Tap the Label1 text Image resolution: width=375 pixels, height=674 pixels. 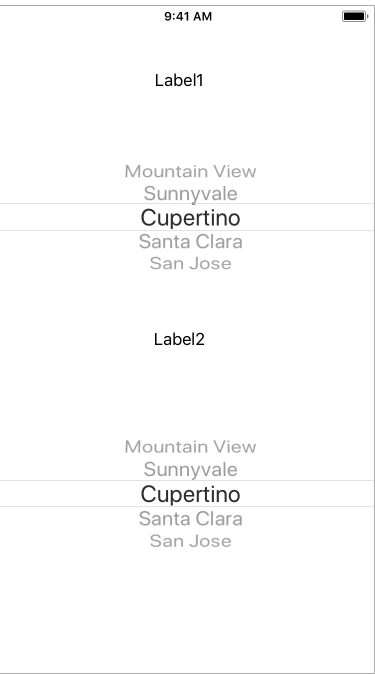click(x=179, y=80)
